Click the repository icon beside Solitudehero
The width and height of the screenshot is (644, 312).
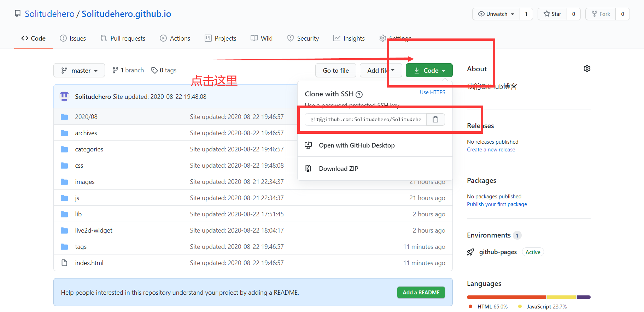[18, 14]
